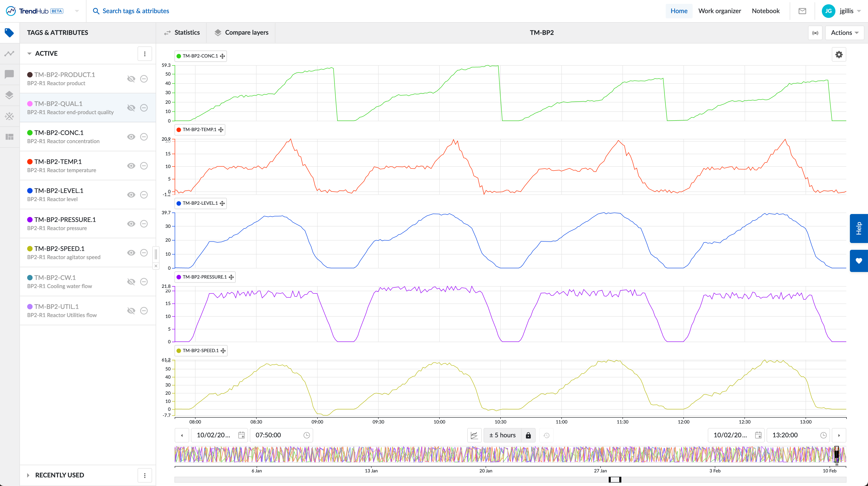
Task: Open the Help side tab
Action: pos(858,228)
